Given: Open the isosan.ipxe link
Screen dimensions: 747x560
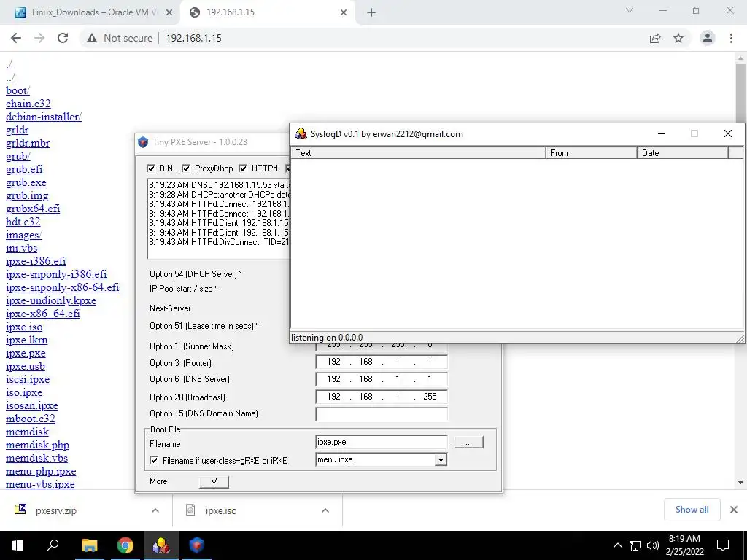Looking at the screenshot, I should click(32, 405).
